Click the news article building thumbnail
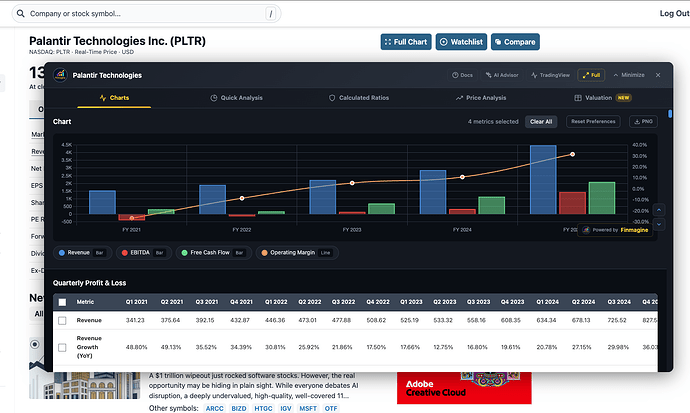 coord(84,385)
